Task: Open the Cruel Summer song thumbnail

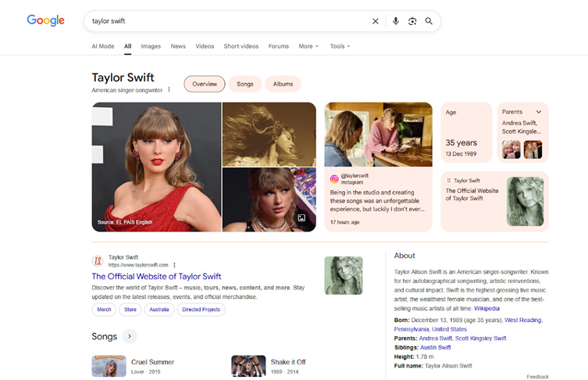Action: (x=109, y=366)
